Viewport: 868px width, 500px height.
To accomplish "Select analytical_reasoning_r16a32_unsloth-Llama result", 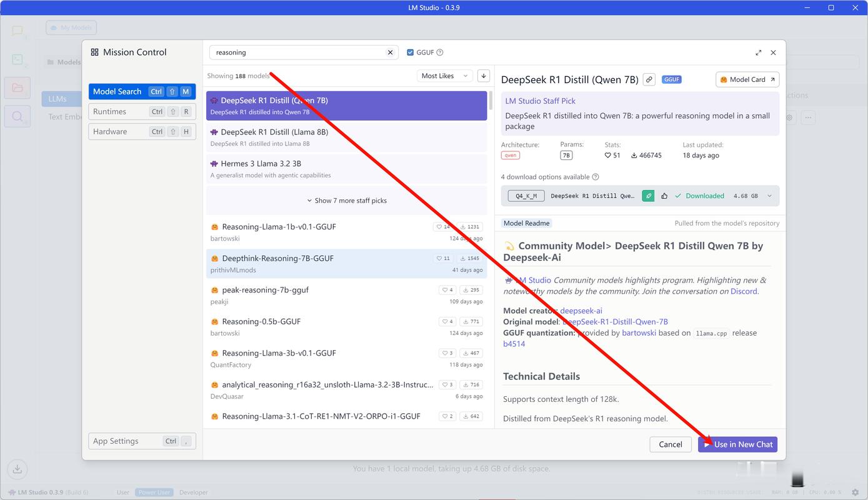I will click(347, 390).
